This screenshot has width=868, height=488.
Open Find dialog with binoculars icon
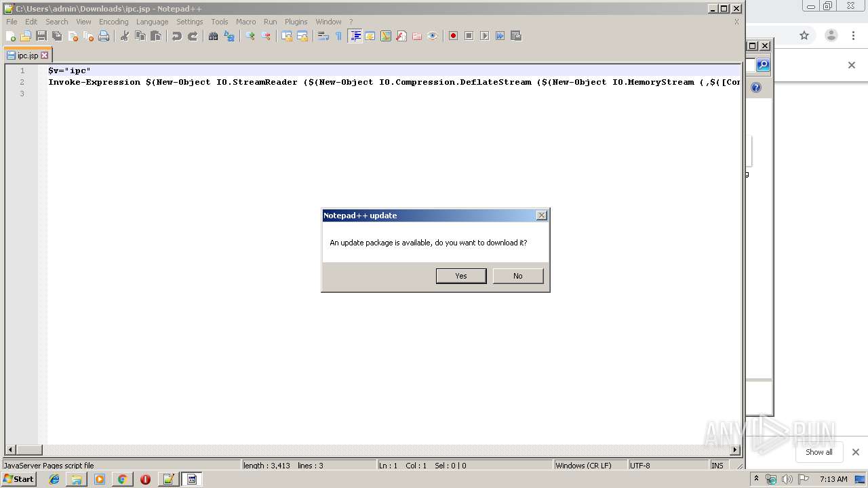pyautogui.click(x=214, y=36)
